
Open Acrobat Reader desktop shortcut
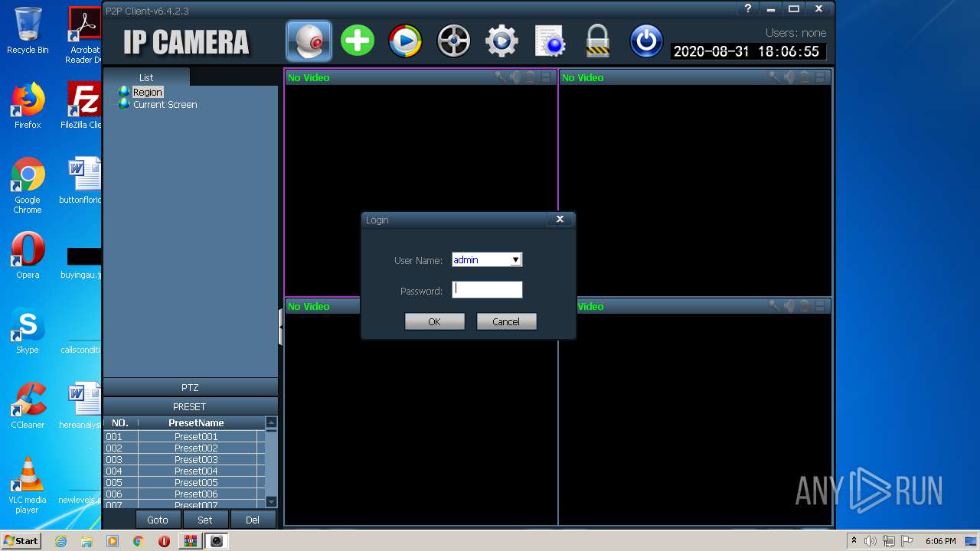85,35
